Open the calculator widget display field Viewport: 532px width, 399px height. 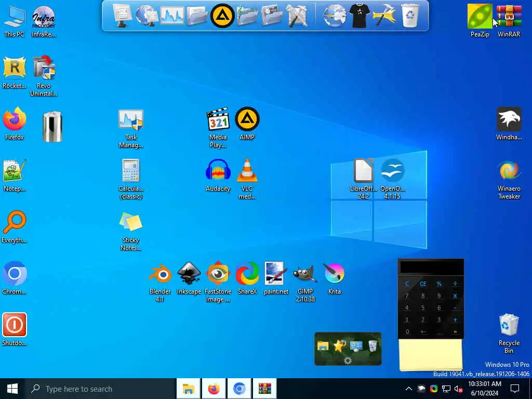point(431,267)
